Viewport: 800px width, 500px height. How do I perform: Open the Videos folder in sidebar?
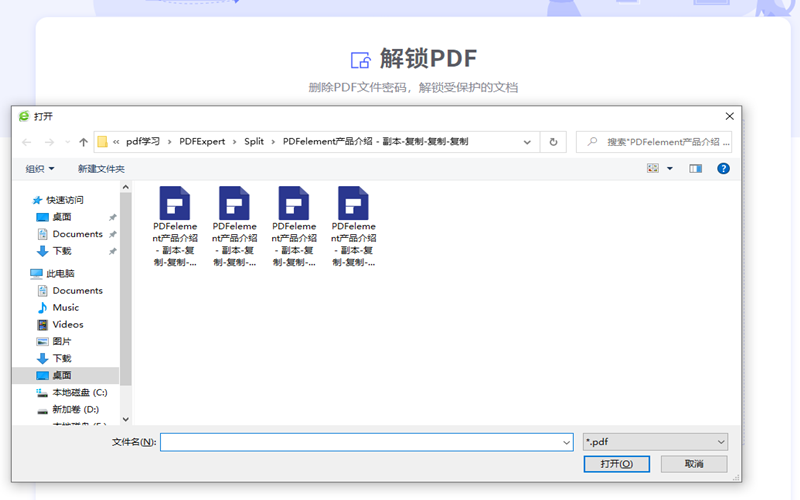click(68, 324)
